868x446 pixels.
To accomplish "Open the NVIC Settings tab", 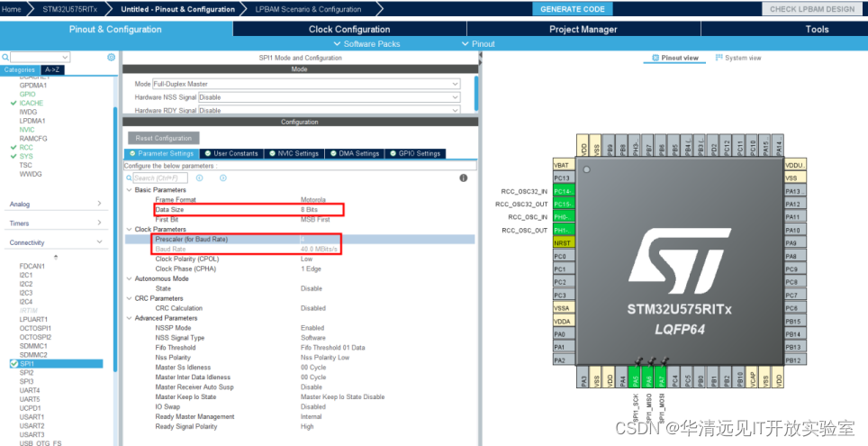I will (294, 153).
